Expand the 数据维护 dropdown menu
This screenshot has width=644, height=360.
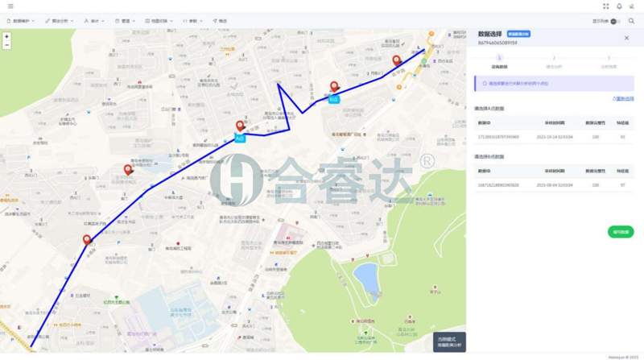coord(21,21)
